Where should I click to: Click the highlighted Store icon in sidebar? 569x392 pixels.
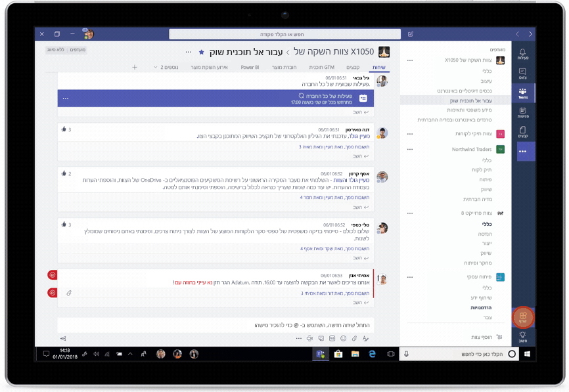(x=523, y=317)
